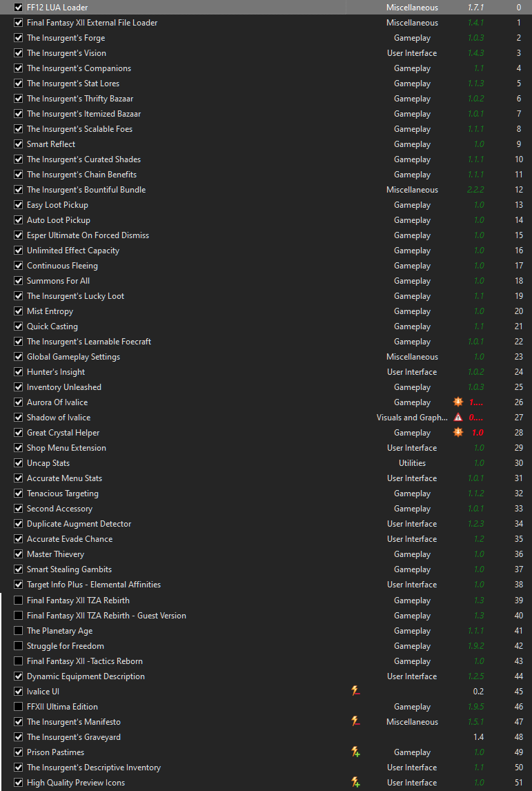
Task: Click version 0.2 on Ivalice UI row
Action: (479, 691)
